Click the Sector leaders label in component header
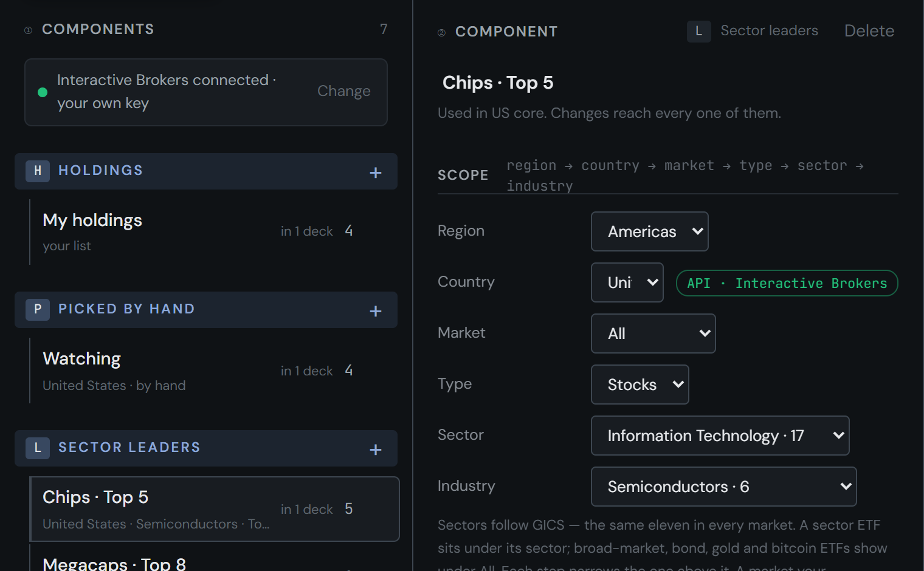The image size is (924, 571). (x=769, y=30)
